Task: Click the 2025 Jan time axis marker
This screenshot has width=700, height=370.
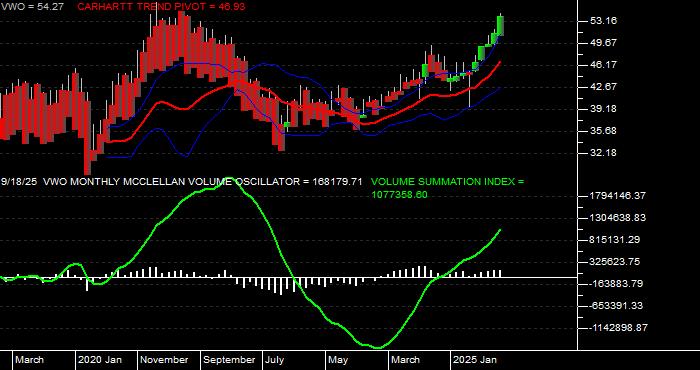Action: [475, 360]
